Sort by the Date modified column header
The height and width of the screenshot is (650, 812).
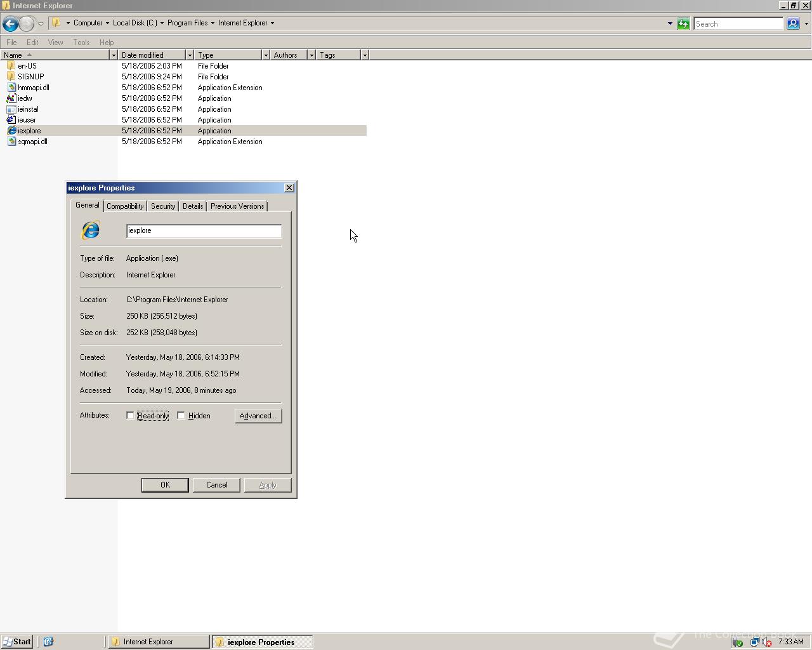coord(152,55)
